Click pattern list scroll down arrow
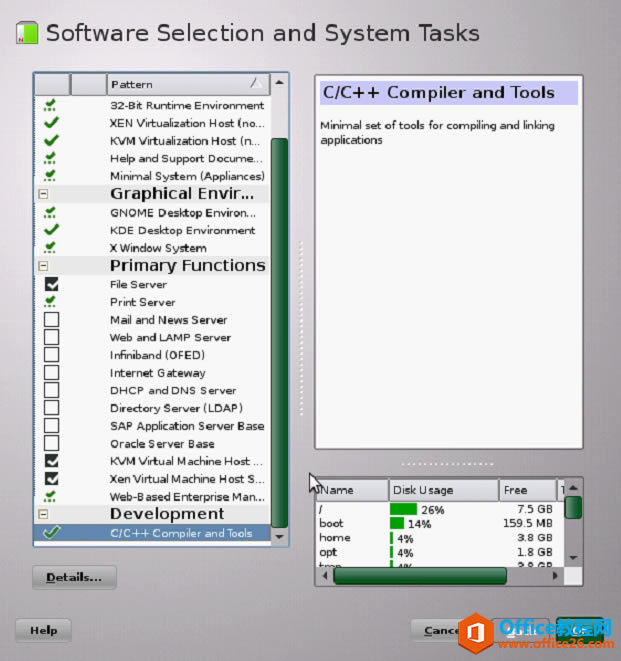Screen dimensions: 621x661 coord(279,537)
